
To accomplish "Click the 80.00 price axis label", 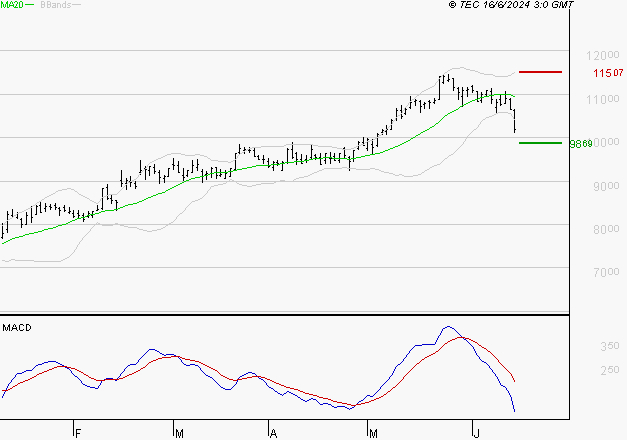I will coord(606,229).
